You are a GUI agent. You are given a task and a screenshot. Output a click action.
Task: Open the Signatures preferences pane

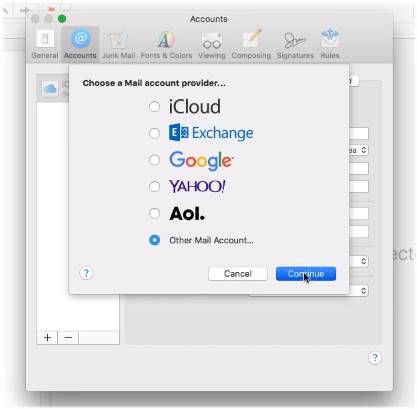click(x=295, y=44)
